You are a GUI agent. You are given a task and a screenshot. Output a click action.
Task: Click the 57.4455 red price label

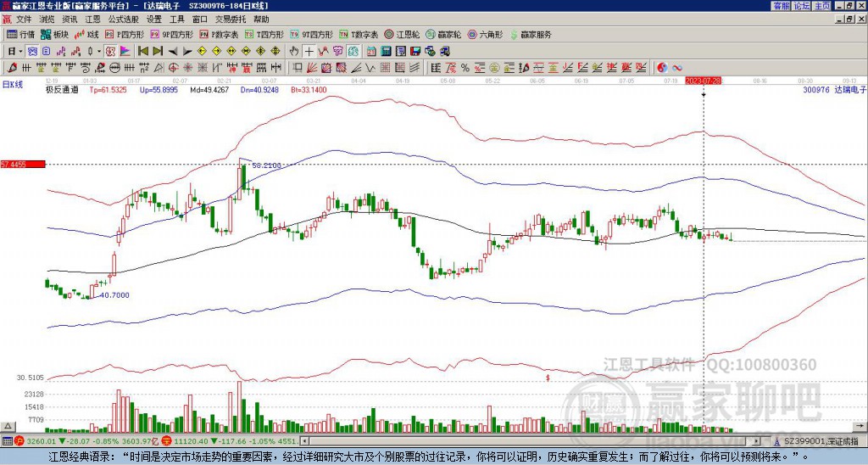[23, 165]
